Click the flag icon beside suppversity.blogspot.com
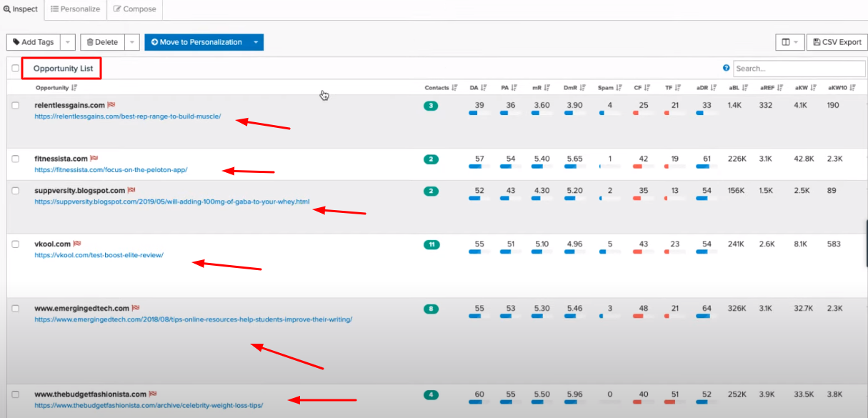Viewport: 868px width, 418px height. (x=131, y=190)
